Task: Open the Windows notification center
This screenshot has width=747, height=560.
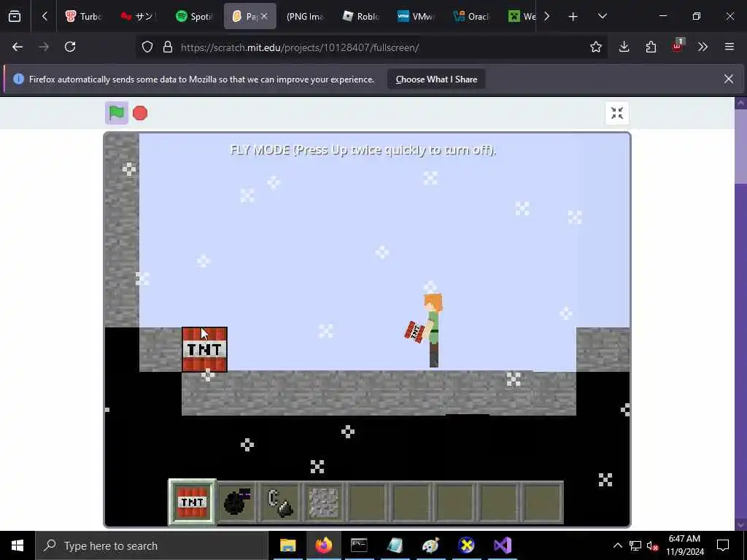Action: coord(723,545)
